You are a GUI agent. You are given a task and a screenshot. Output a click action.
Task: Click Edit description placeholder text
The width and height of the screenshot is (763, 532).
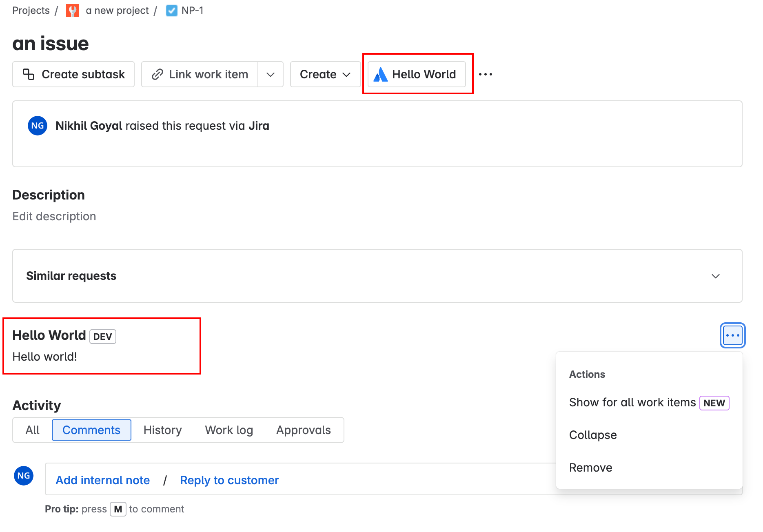[x=54, y=216]
